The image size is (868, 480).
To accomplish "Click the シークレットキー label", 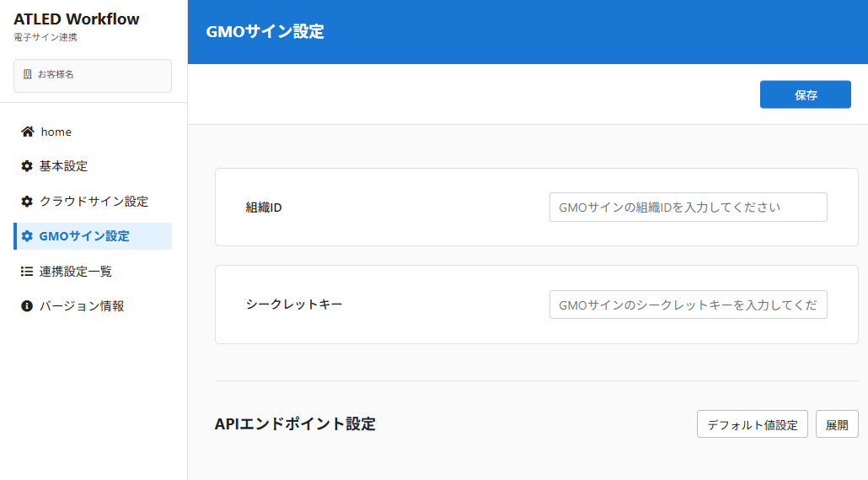I will coord(294,305).
